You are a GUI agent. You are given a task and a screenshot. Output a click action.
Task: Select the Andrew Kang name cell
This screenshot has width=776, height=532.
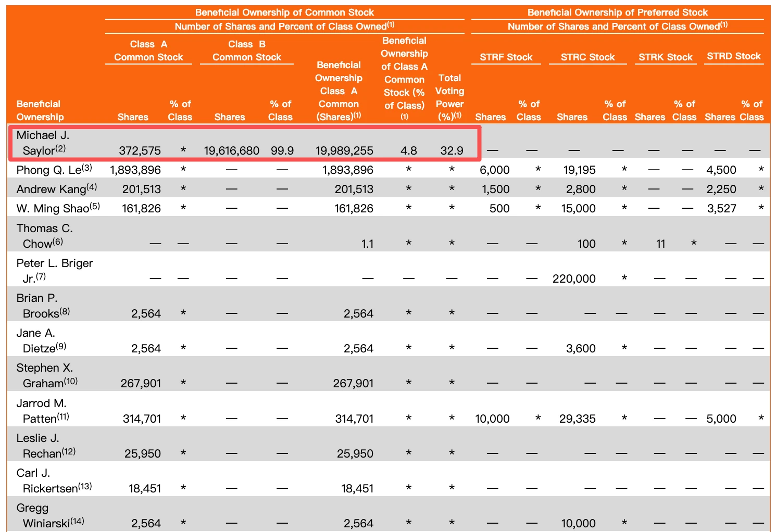[57, 188]
